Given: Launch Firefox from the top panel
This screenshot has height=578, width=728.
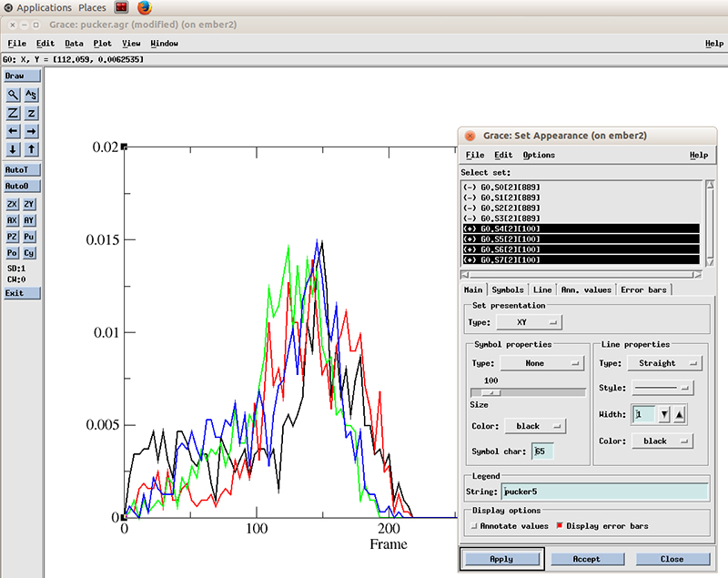Looking at the screenshot, I should tap(144, 7).
